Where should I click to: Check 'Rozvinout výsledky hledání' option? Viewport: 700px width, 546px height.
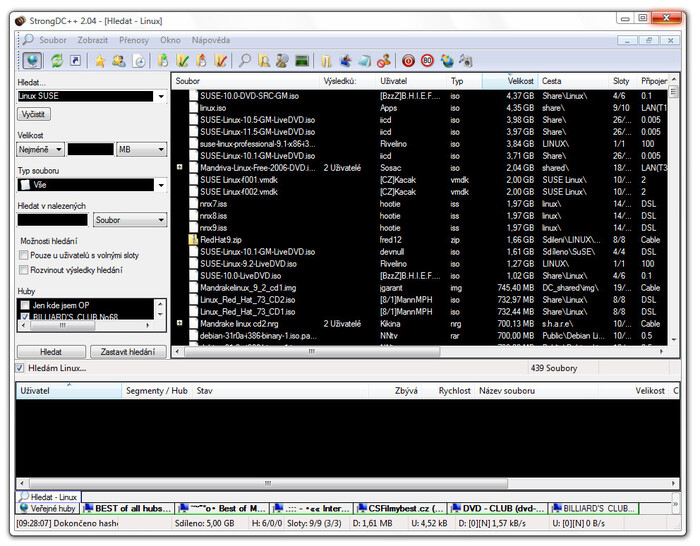23,271
